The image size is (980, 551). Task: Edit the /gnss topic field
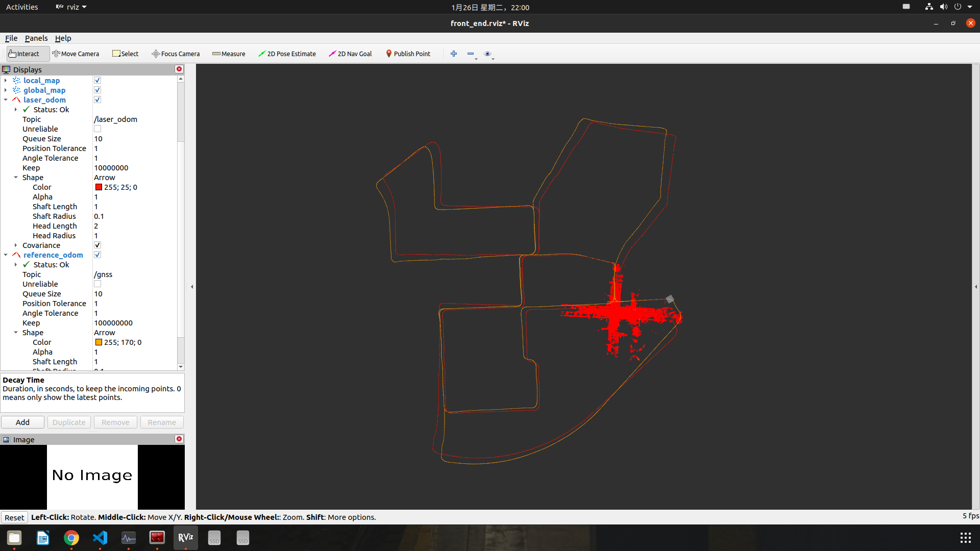[135, 274]
